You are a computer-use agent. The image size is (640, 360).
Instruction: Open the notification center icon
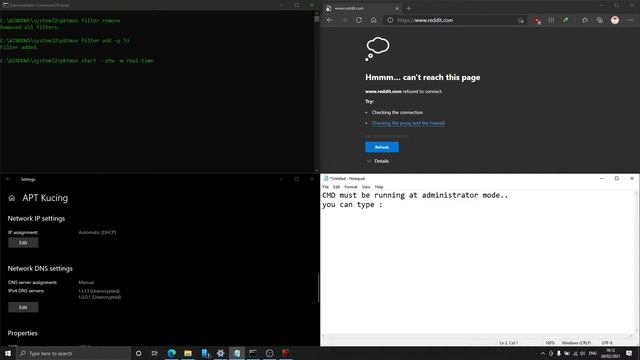(629, 353)
